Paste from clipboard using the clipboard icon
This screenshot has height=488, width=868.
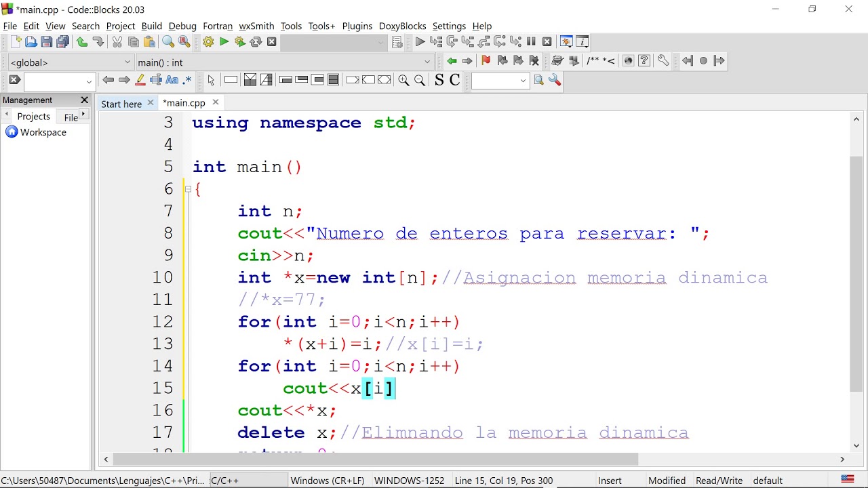149,42
